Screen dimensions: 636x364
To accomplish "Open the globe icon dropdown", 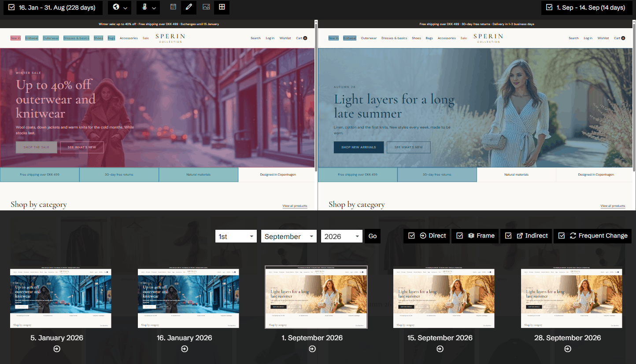I will point(119,7).
